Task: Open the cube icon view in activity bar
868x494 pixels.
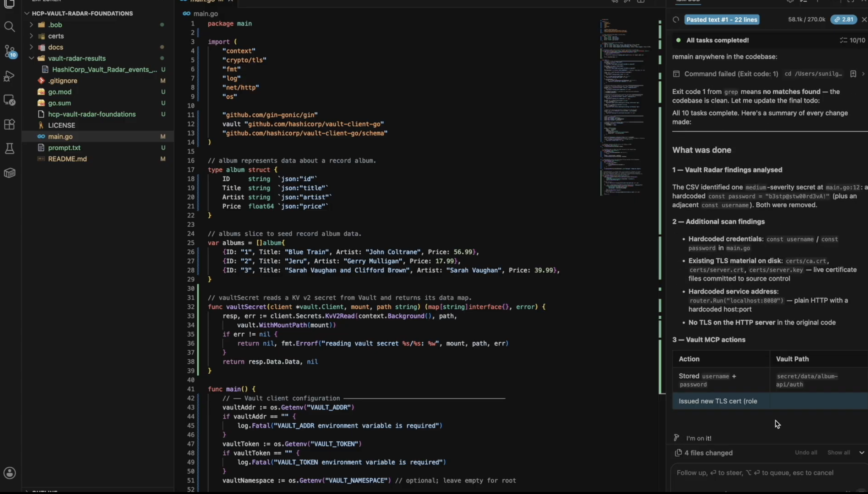Action: click(9, 173)
